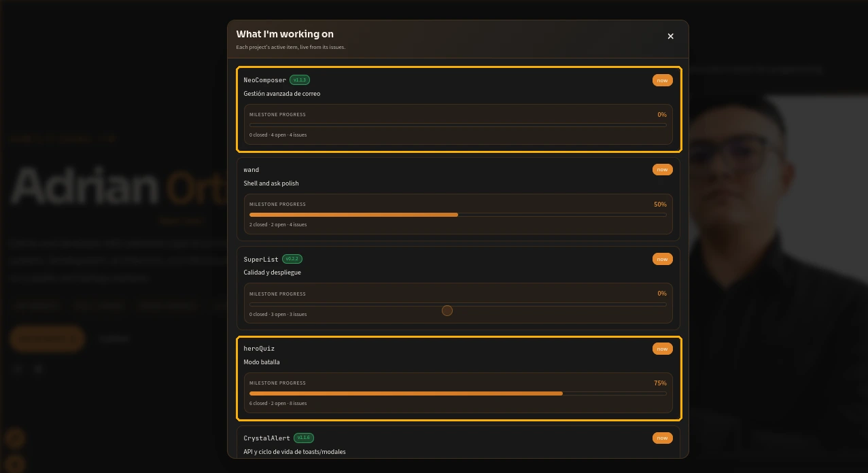
Task: Select the wand project title
Action: (251, 169)
